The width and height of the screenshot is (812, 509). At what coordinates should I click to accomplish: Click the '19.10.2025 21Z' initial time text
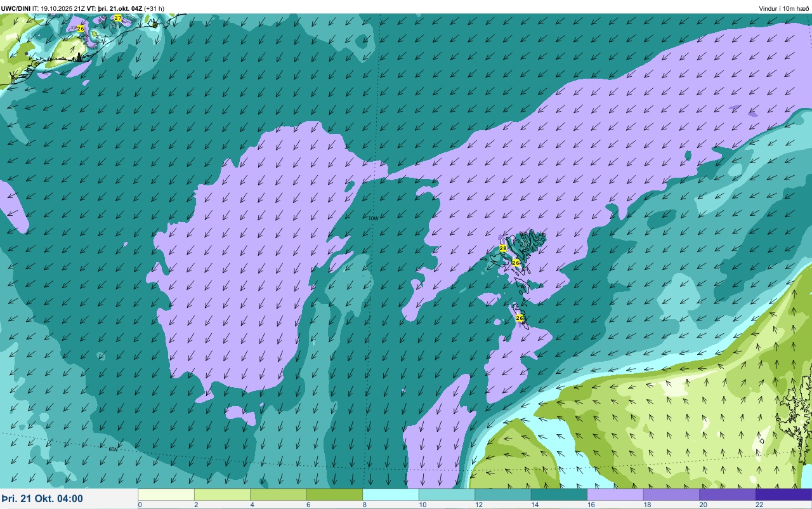pos(63,8)
